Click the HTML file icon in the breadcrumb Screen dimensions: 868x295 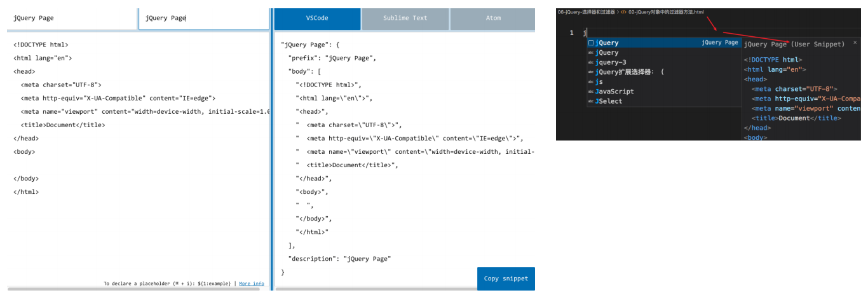pyautogui.click(x=623, y=12)
